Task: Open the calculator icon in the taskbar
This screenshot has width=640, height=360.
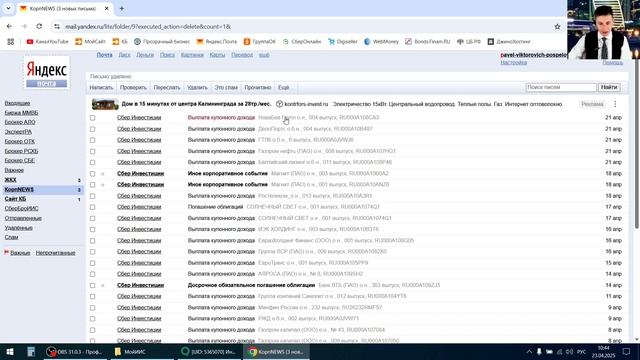Action: [31, 351]
